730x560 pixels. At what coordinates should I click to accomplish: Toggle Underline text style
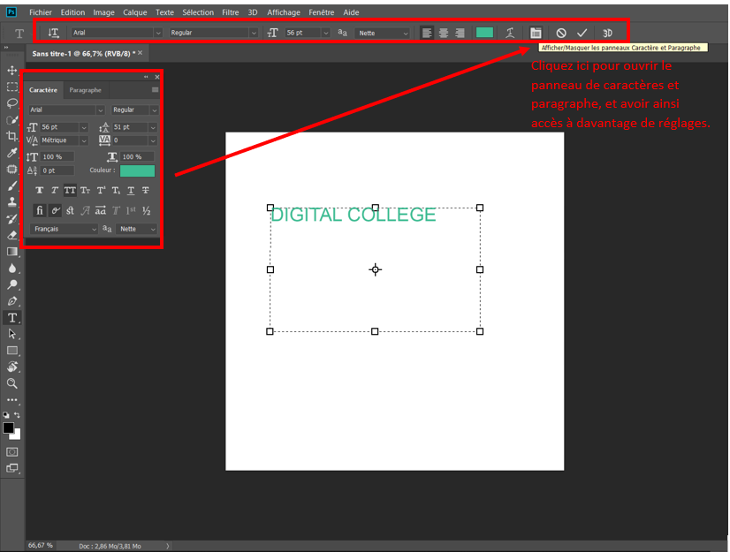131,190
